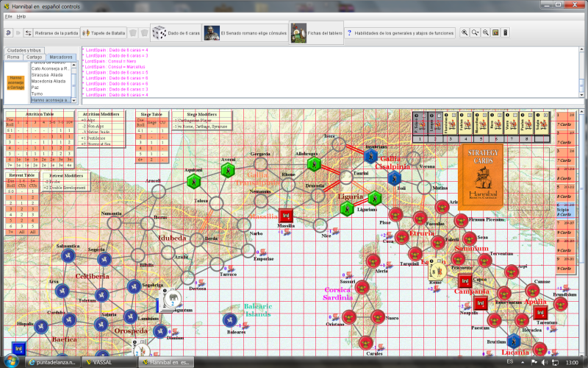Viewport: 588px width, 368px height.
Task: Open the Tapete de Batalla window
Action: [x=104, y=33]
